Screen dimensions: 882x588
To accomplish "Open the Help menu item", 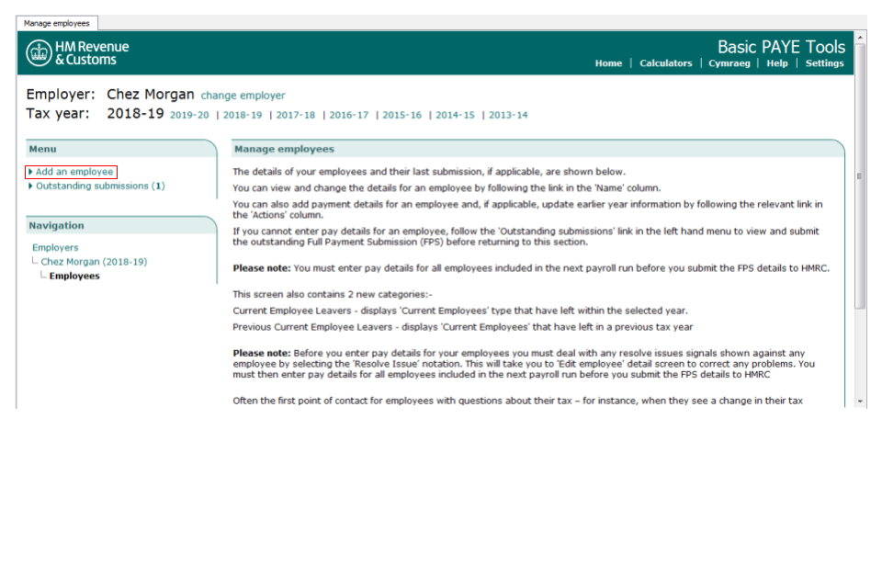I will 777,63.
